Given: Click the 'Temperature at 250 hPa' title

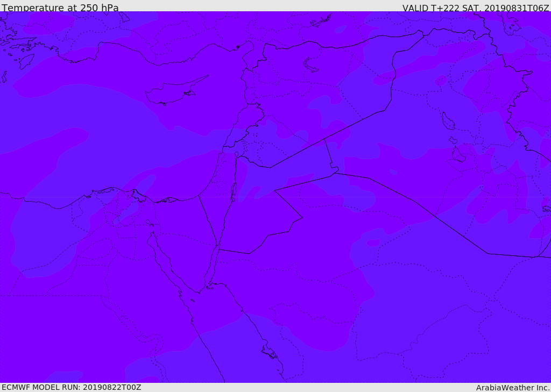Looking at the screenshot, I should (x=60, y=8).
